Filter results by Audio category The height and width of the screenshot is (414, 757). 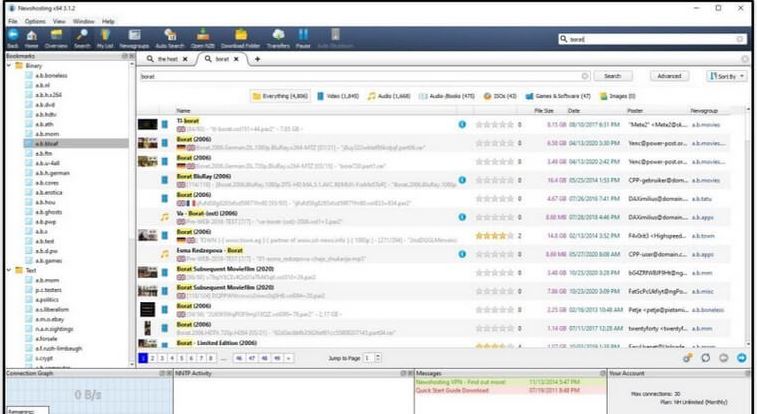(x=389, y=96)
